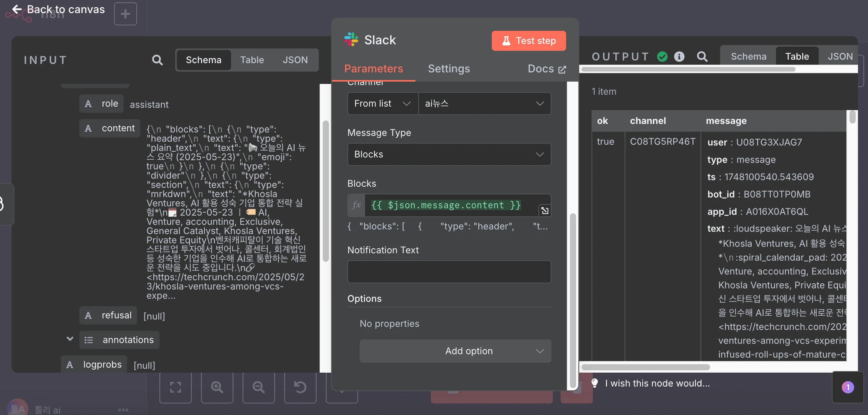Click the fx expression icon
The width and height of the screenshot is (868, 415).
tap(357, 205)
